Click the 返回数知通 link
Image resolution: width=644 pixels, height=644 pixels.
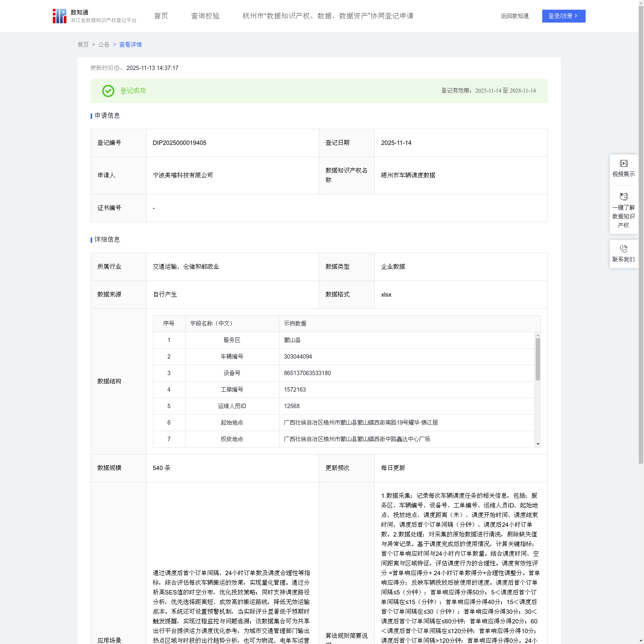(514, 16)
